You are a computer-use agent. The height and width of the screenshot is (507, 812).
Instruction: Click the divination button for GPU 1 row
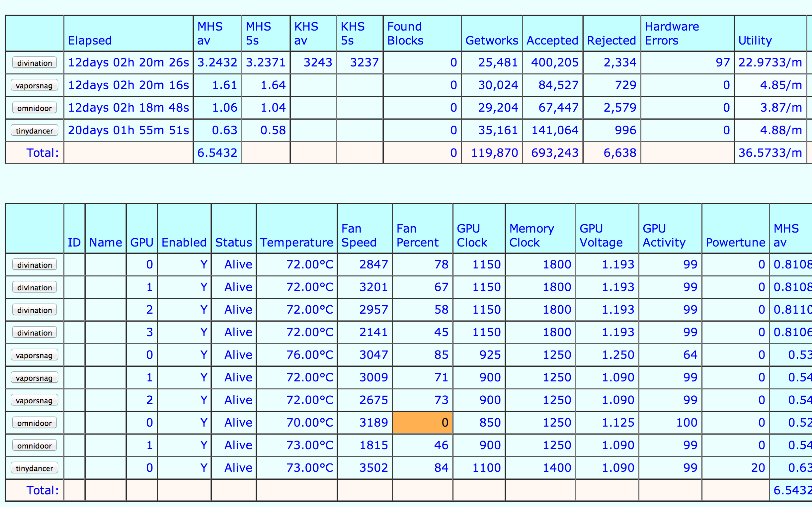pyautogui.click(x=35, y=287)
